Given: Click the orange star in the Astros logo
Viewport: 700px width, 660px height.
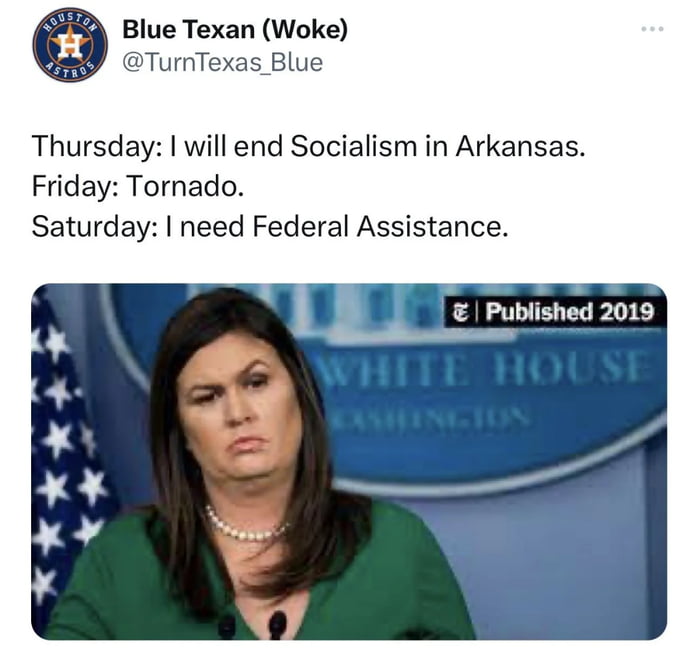Looking at the screenshot, I should point(70,44).
